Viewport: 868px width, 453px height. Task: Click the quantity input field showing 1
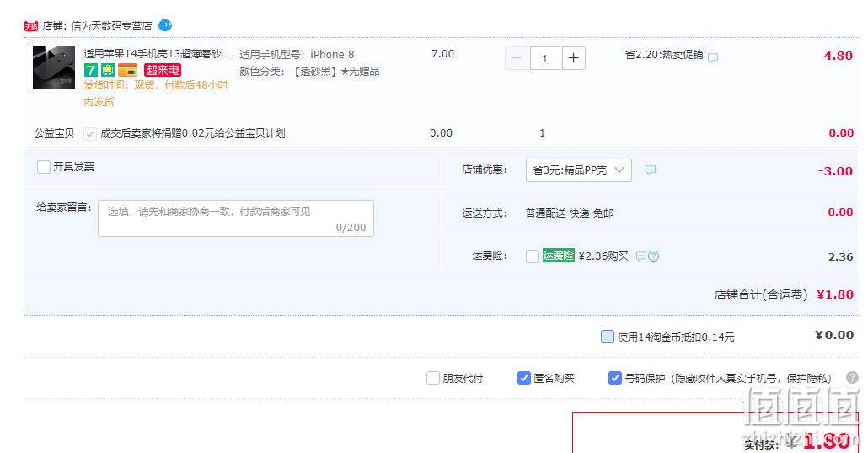[x=544, y=58]
